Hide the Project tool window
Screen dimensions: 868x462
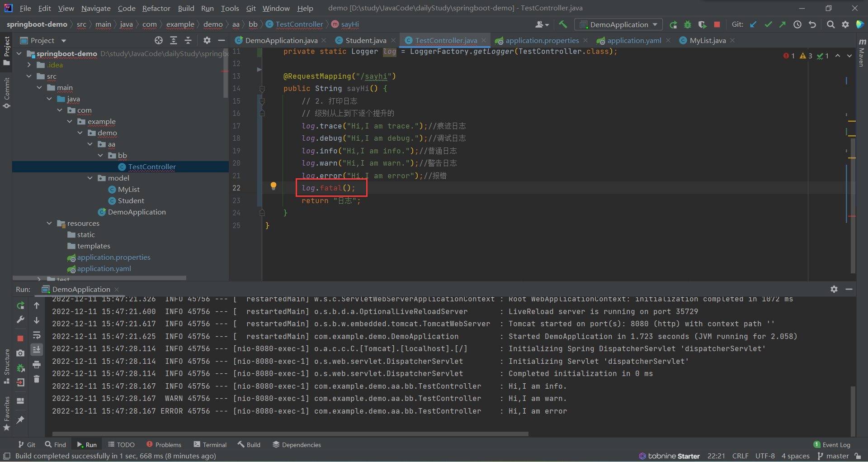click(x=222, y=40)
